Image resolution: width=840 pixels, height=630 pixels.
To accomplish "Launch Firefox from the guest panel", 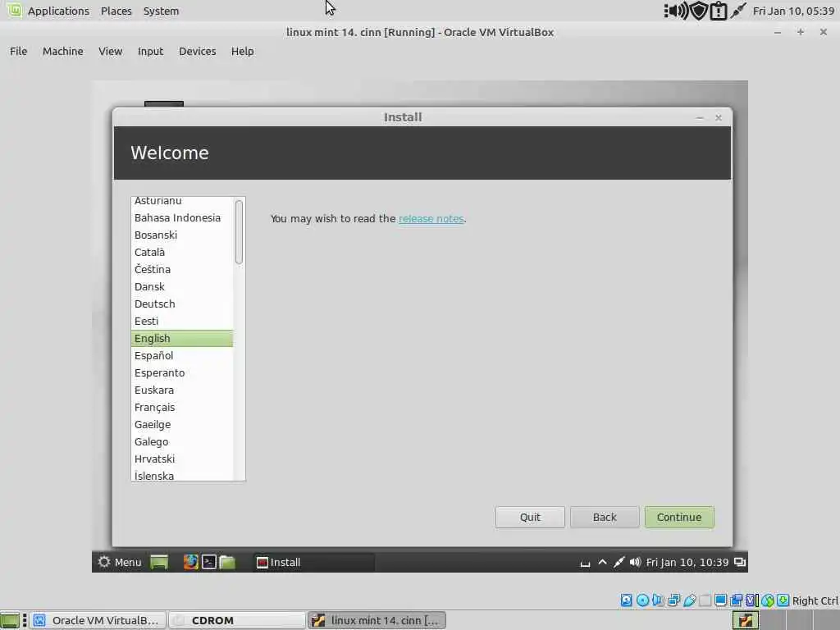I will click(190, 562).
